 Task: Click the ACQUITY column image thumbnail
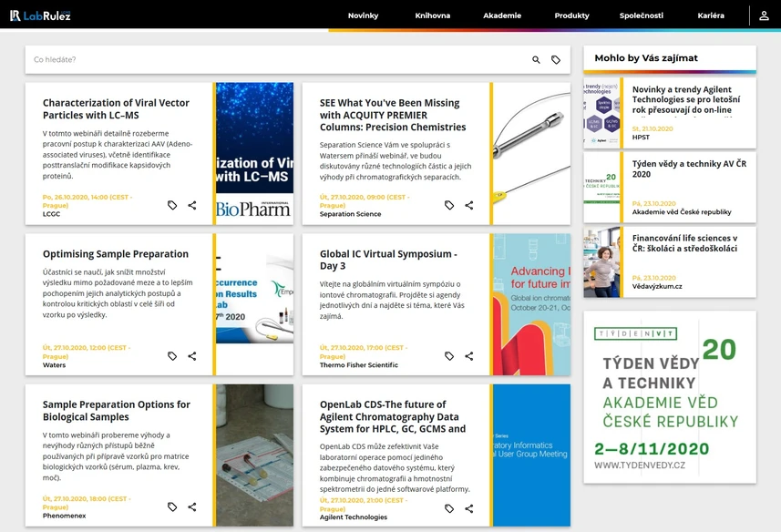532,154
